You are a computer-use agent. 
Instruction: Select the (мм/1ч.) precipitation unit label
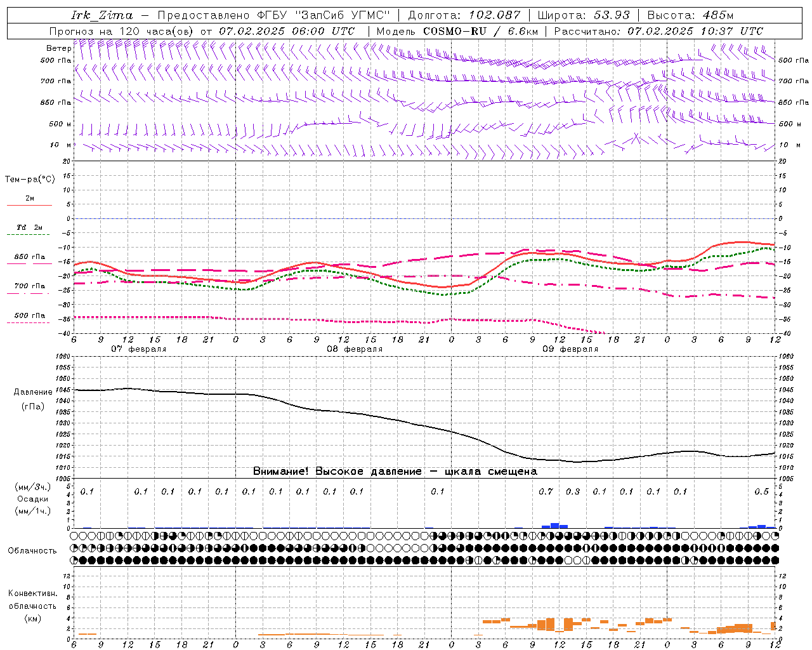(32, 511)
